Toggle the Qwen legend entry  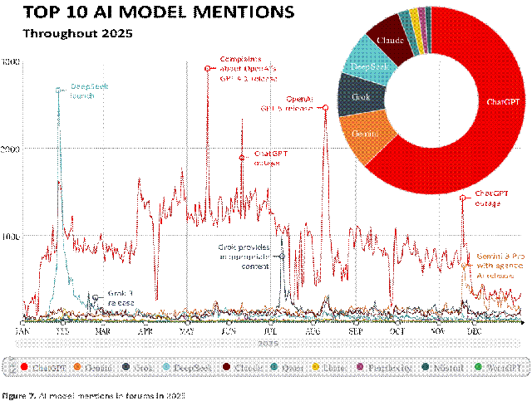click(x=288, y=368)
